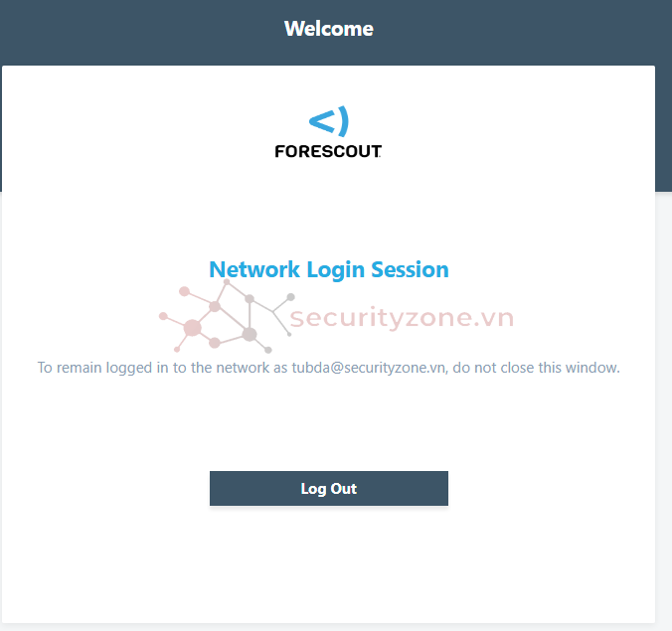This screenshot has height=631, width=672.
Task: Click the large gray node in the watermark
Action: click(250, 334)
